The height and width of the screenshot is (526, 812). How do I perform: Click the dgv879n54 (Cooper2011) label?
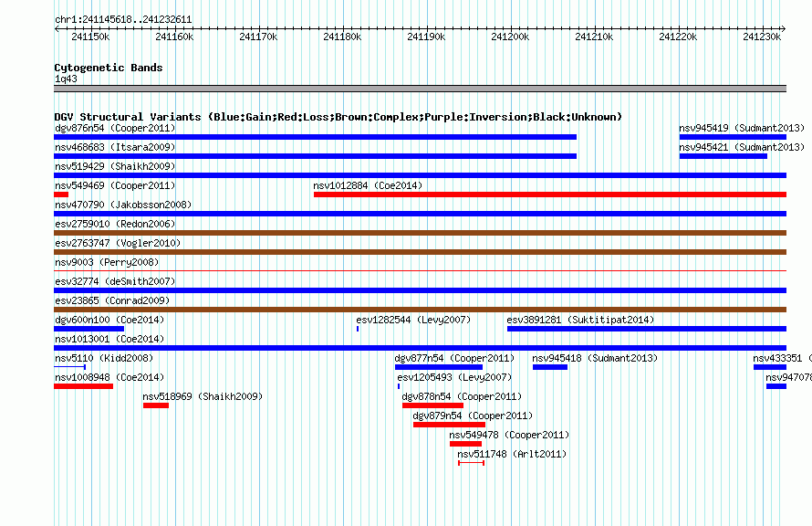[473, 416]
